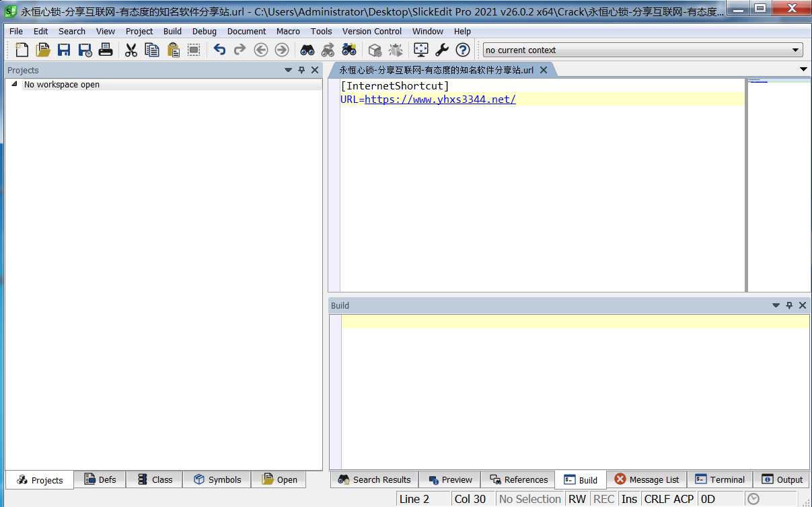Open options with the wrench icon

point(442,50)
